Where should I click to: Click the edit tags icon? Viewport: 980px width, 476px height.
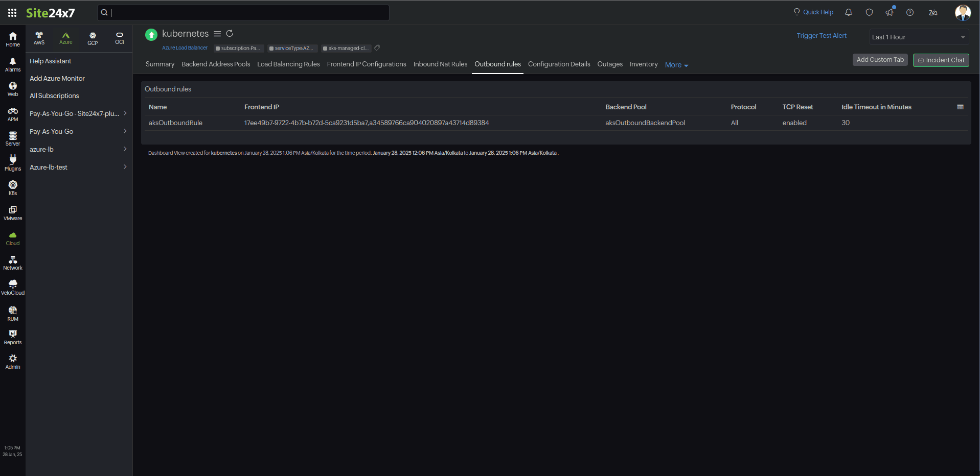click(377, 48)
